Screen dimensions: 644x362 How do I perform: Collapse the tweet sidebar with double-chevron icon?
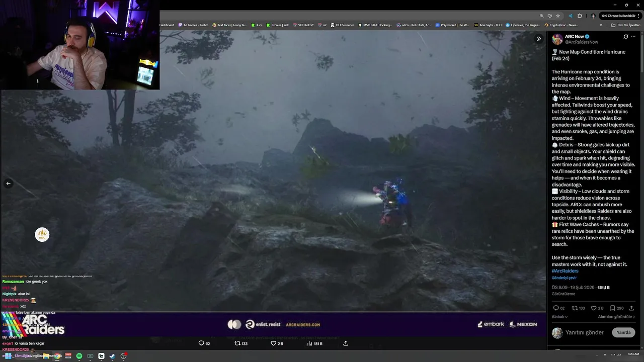click(x=538, y=39)
